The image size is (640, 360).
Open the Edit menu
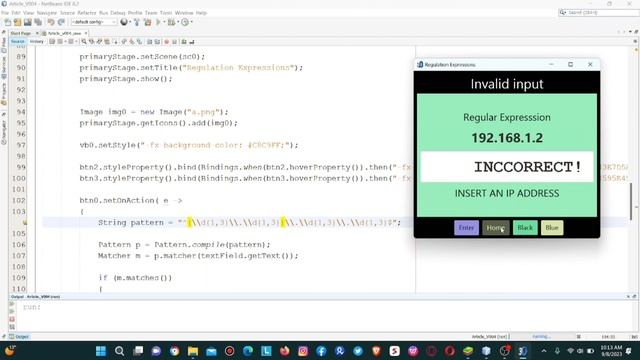[x=16, y=13]
